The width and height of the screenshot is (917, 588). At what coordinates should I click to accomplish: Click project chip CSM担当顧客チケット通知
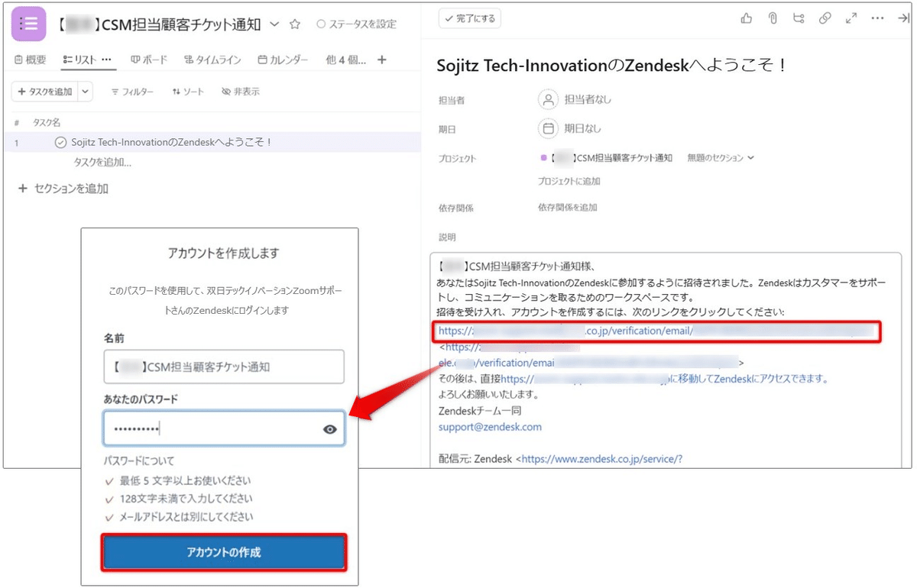point(607,158)
